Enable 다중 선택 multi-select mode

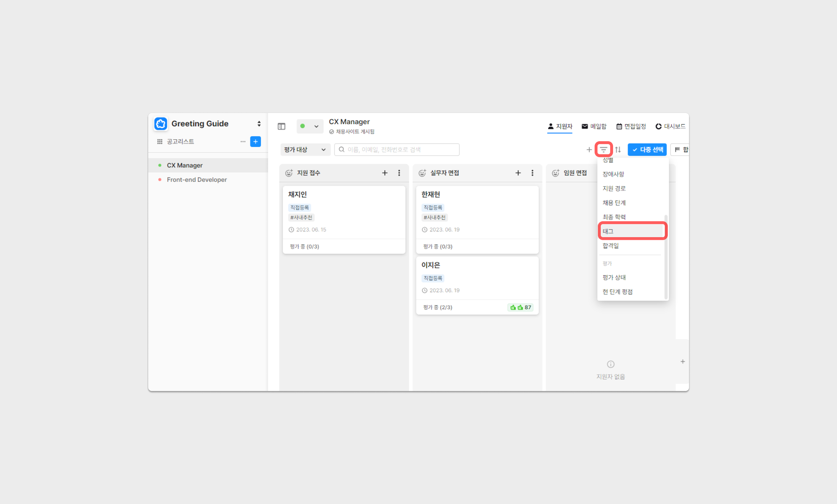(647, 150)
